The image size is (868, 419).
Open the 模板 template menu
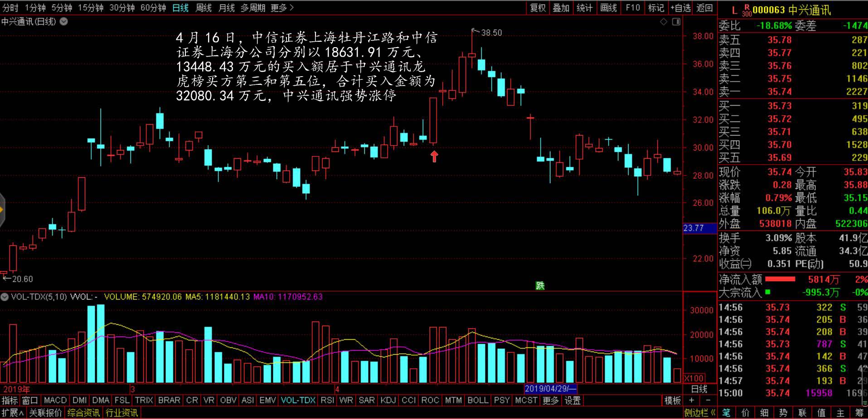pyautogui.click(x=673, y=400)
